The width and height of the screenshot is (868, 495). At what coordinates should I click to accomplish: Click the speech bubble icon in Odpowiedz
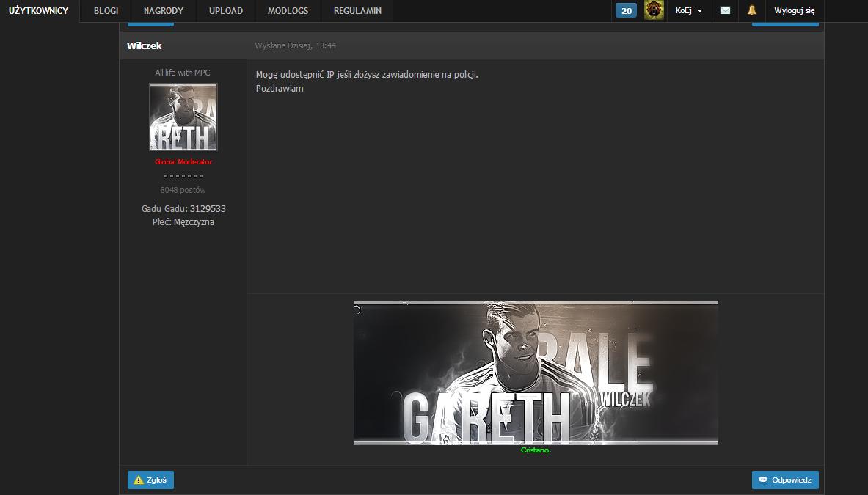763,480
